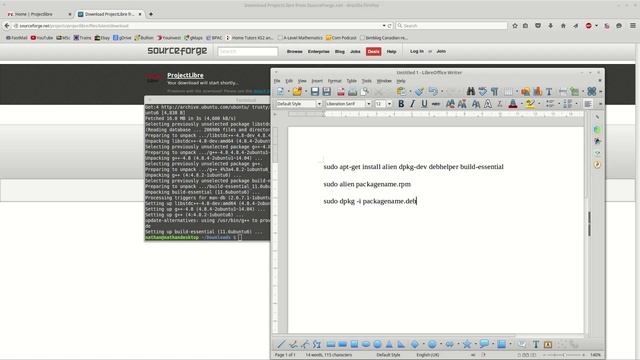Click the Shadow text effect icon

(476, 104)
